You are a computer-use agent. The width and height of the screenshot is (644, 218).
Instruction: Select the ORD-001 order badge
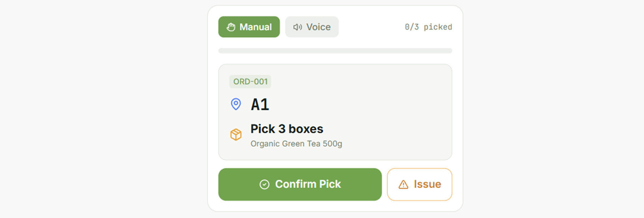coord(250,82)
